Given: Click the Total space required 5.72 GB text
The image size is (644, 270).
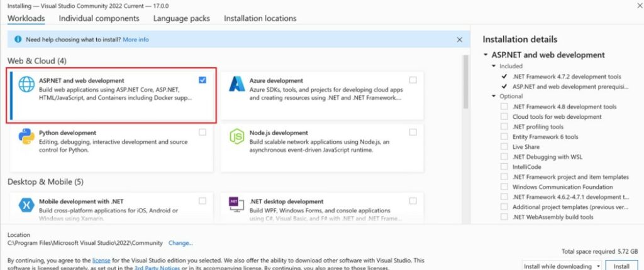Looking at the screenshot, I should 599,251.
